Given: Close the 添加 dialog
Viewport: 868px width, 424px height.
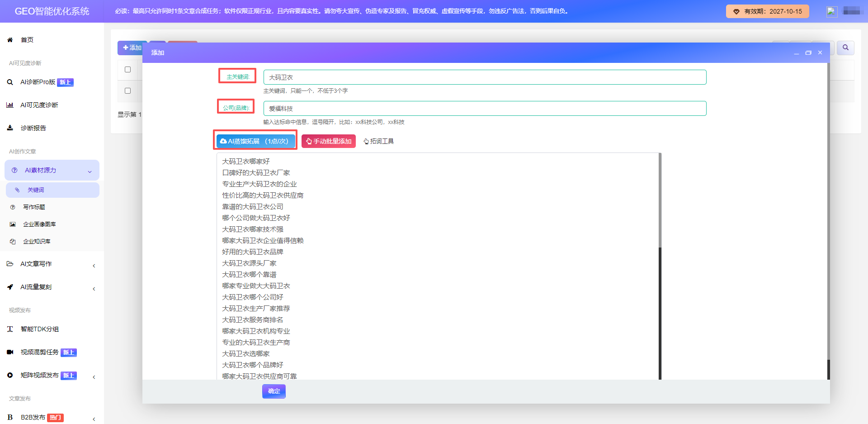Looking at the screenshot, I should [820, 53].
